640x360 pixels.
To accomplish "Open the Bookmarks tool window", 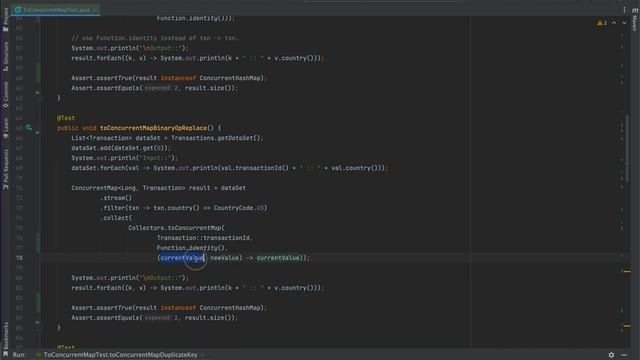I will pos(5,339).
